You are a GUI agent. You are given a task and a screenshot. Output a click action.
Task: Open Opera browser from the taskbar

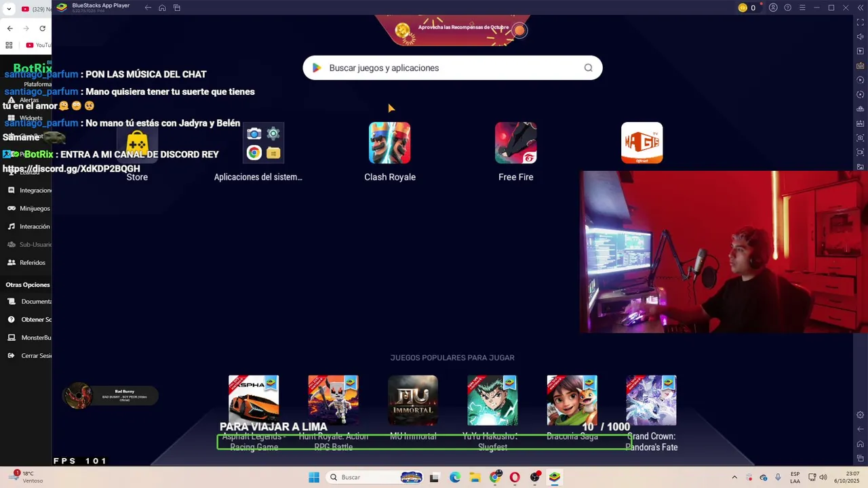[x=515, y=477]
